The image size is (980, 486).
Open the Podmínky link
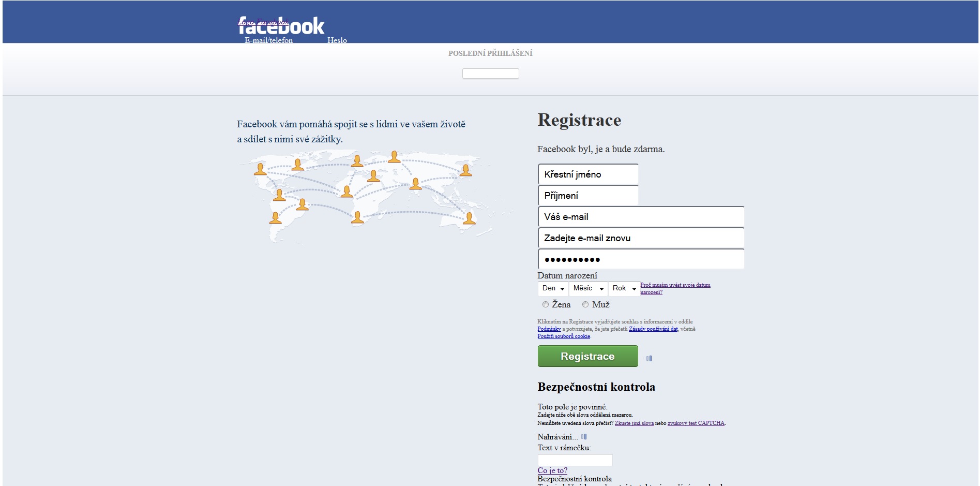549,329
